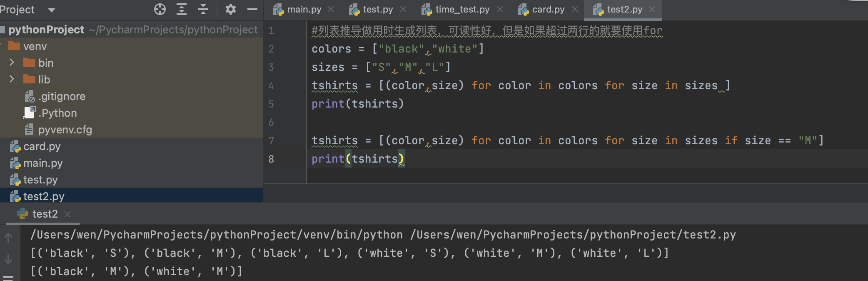
Task: Click the Collapse All icon in Project toolbar
Action: [x=203, y=9]
